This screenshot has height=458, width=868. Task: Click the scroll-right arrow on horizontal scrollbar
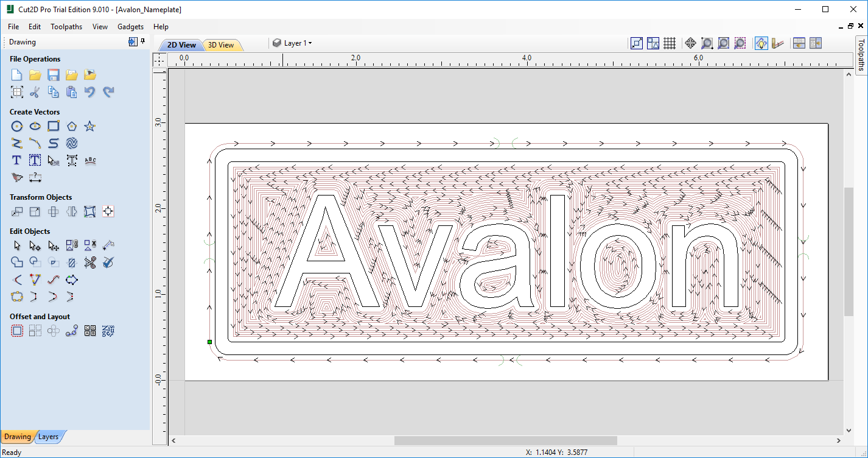[x=840, y=440]
